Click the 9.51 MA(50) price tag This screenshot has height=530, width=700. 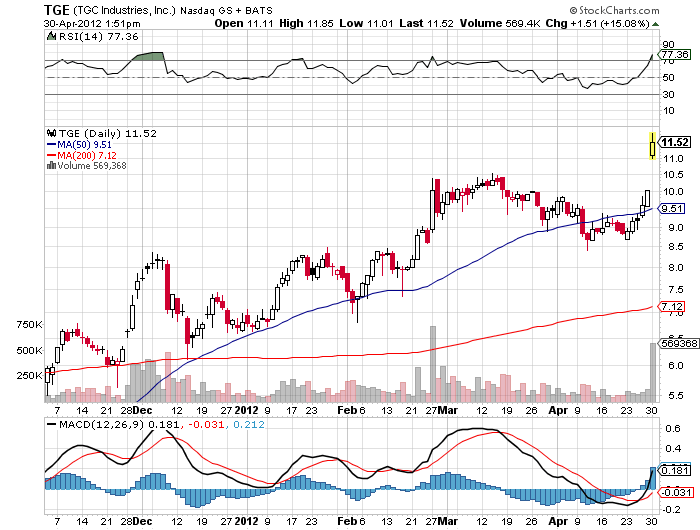tap(672, 209)
